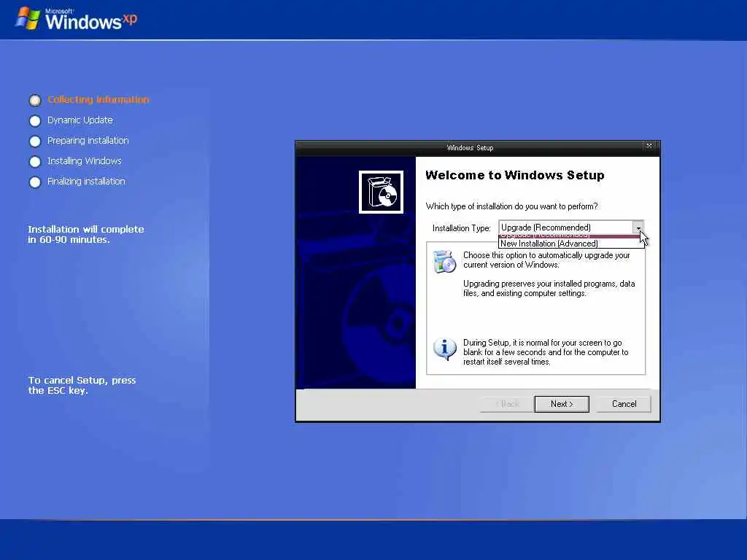
Task: Open the Installation Type dropdown arrow
Action: [638, 227]
